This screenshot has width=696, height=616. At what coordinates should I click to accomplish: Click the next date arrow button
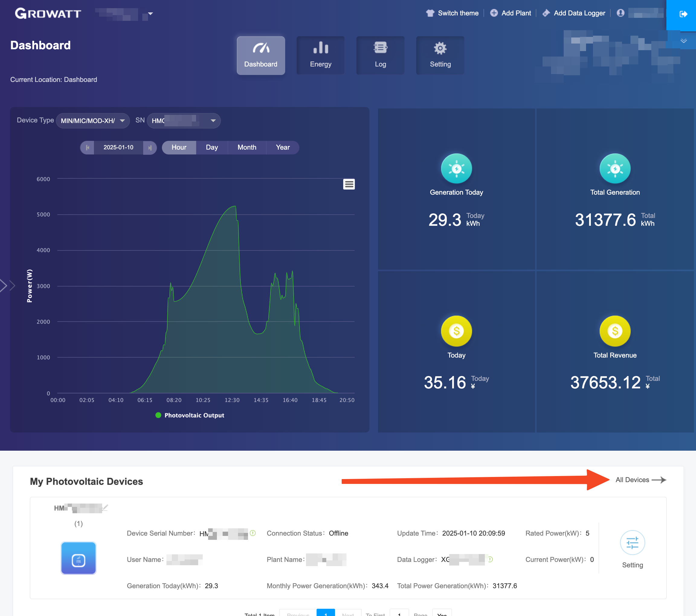point(150,148)
